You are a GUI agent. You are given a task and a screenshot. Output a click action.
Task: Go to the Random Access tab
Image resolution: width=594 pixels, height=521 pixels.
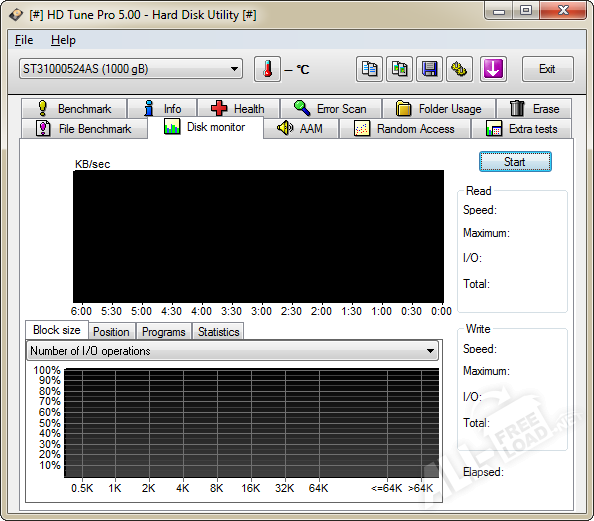(x=405, y=128)
